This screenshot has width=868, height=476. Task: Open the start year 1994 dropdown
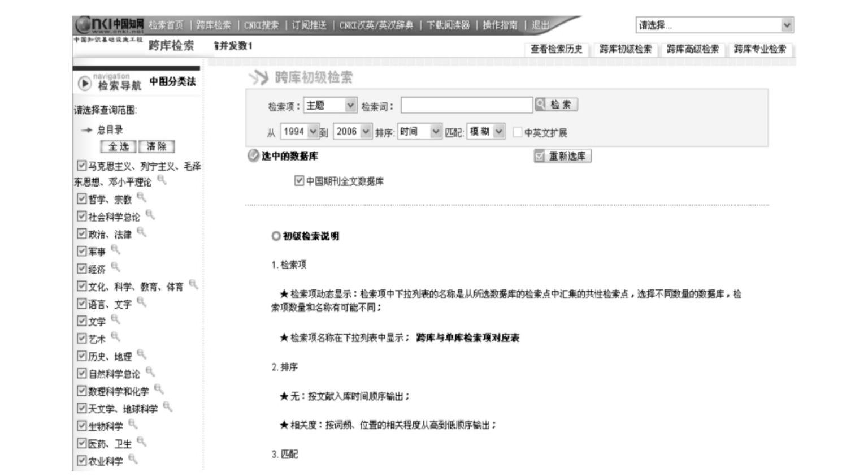[300, 132]
